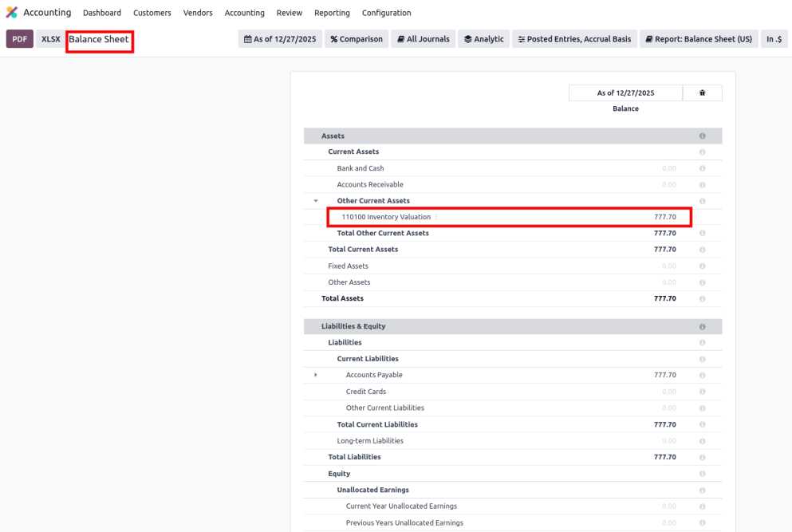
Task: Open Posted Entries, Accrual Basis options
Action: coord(573,39)
